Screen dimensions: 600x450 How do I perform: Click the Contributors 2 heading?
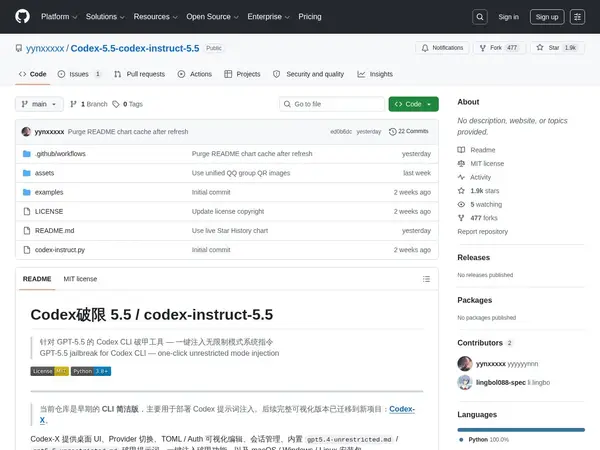485,343
